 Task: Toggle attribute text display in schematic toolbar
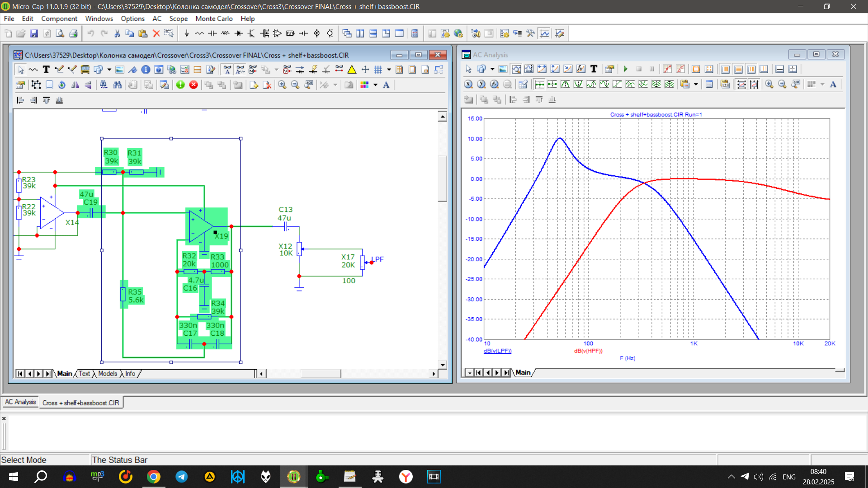tap(227, 70)
